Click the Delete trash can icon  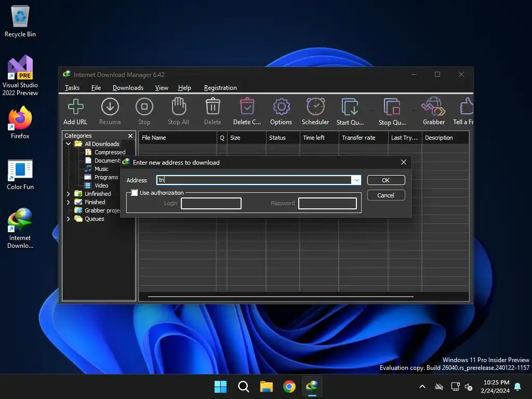212,107
